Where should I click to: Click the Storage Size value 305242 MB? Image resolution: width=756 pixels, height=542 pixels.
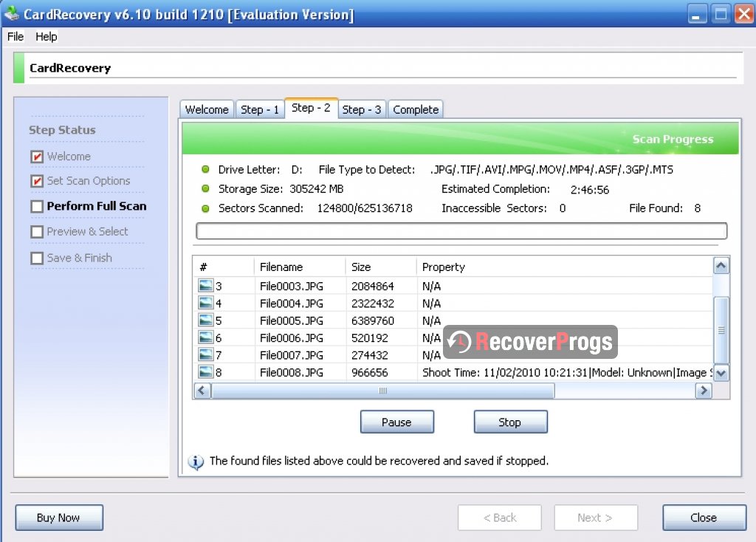click(316, 188)
